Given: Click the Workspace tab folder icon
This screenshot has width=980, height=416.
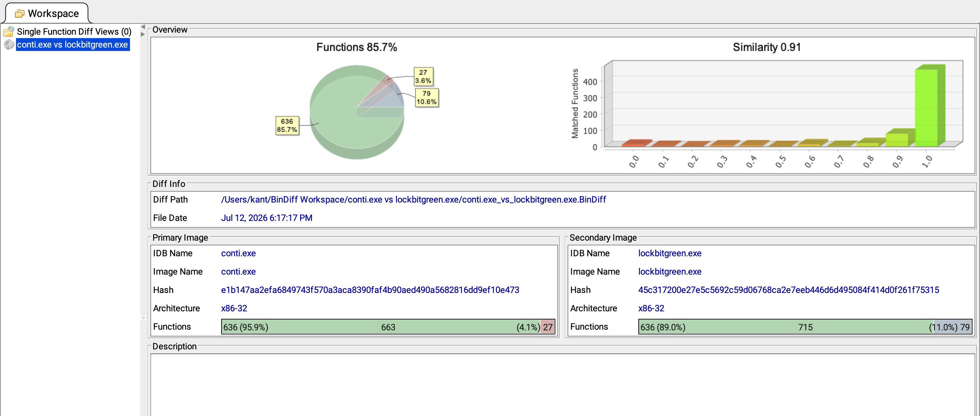Looking at the screenshot, I should [x=19, y=14].
